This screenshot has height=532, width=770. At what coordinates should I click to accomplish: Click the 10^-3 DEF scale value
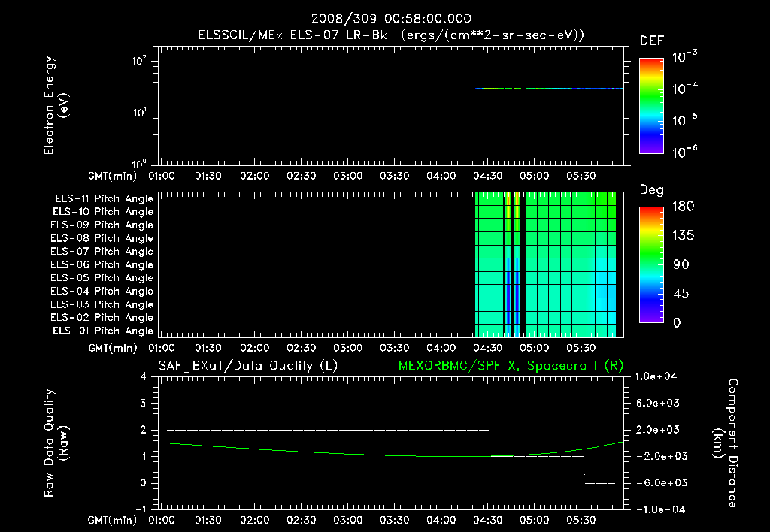pyautogui.click(x=684, y=57)
